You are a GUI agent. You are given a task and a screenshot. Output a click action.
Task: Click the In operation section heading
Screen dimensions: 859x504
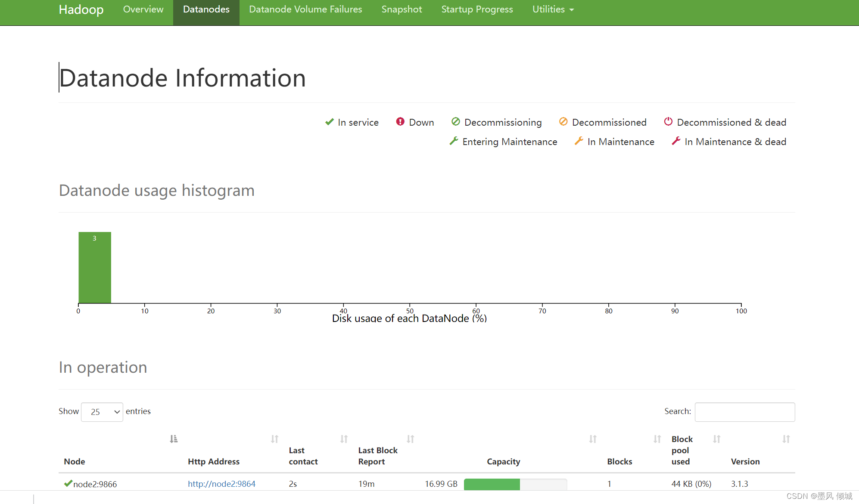coord(103,367)
